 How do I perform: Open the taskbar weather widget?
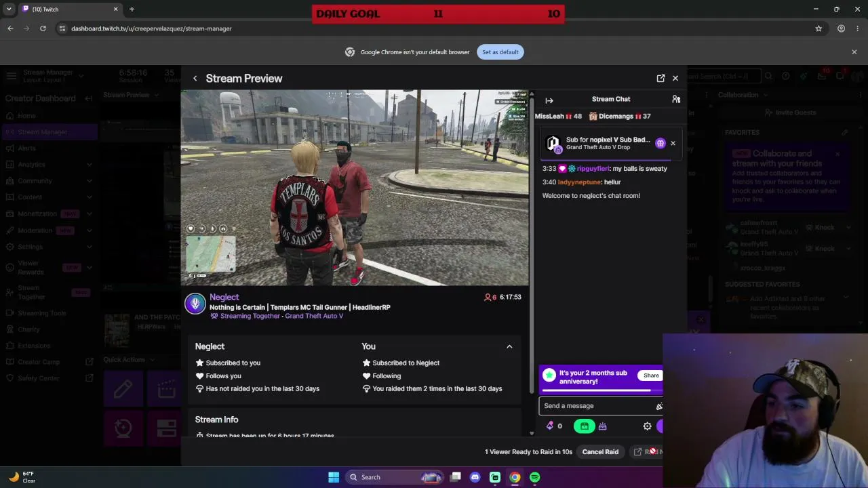coord(22,477)
